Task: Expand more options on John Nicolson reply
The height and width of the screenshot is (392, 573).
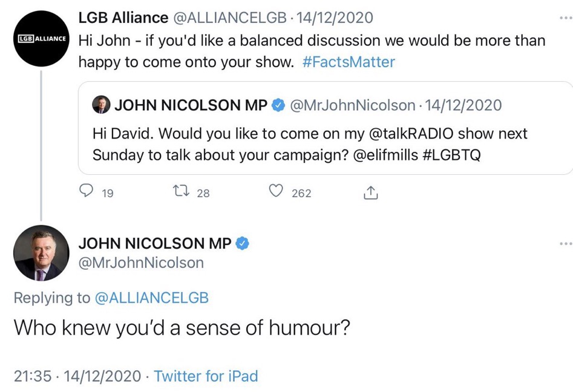Action: point(565,243)
